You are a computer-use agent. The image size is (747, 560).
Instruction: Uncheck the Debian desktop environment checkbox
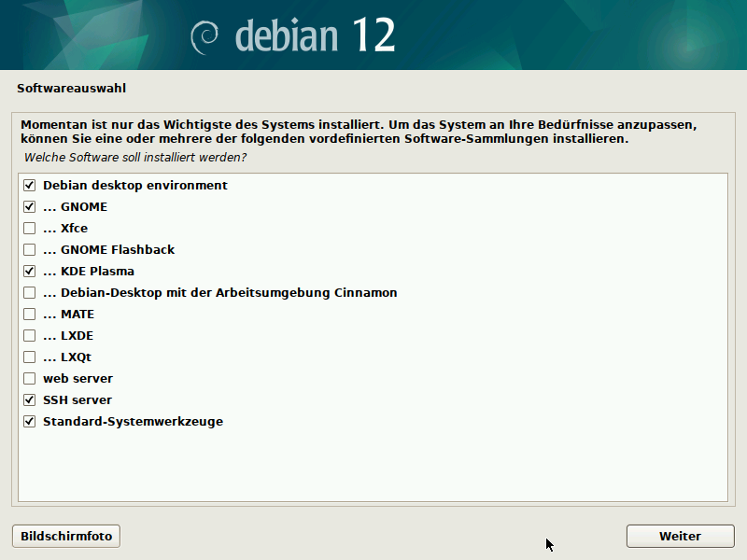pyautogui.click(x=30, y=186)
